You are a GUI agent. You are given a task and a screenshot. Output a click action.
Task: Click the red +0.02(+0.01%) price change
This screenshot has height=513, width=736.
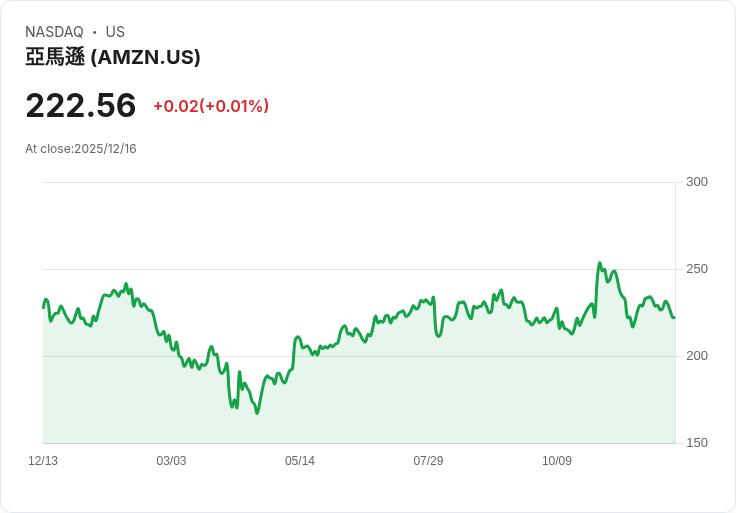(211, 106)
